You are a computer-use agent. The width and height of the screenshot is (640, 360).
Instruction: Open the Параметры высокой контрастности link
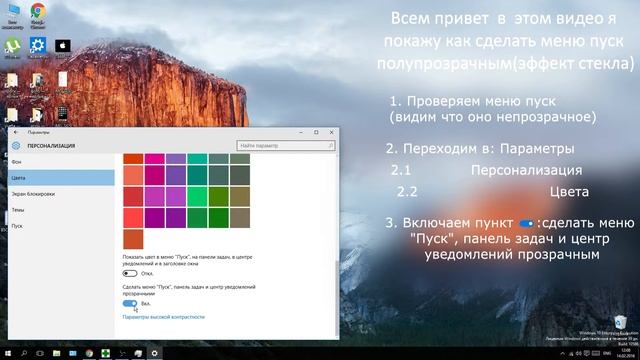tap(164, 317)
